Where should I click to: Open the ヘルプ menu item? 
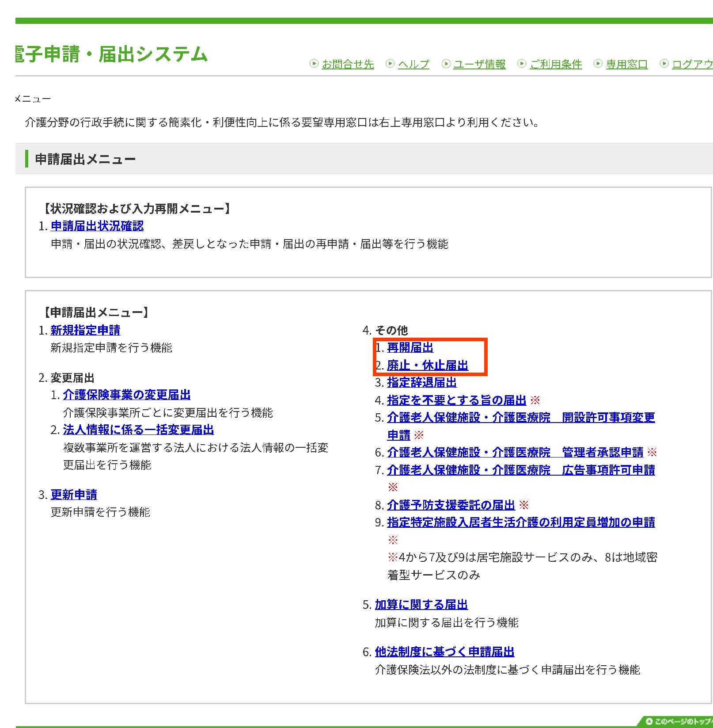[x=413, y=64]
